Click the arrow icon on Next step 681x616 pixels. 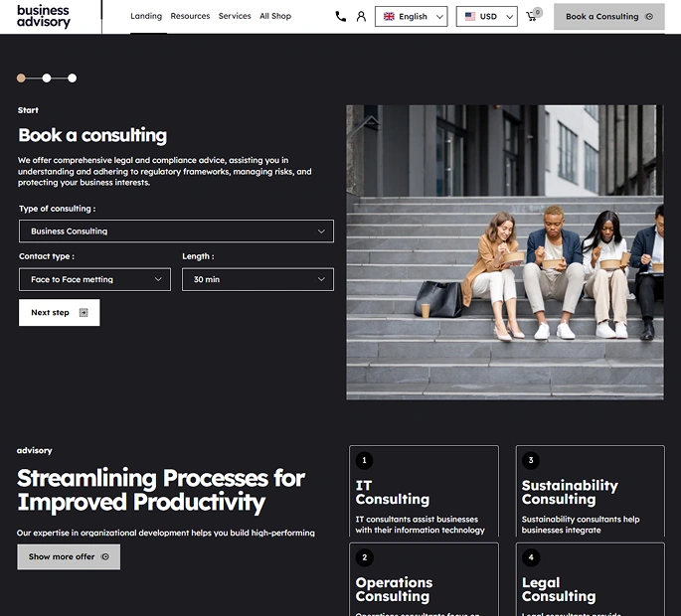click(x=84, y=313)
